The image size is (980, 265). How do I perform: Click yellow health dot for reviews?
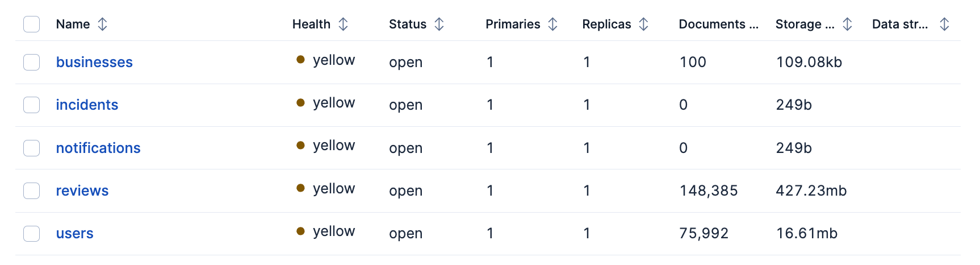(x=301, y=188)
